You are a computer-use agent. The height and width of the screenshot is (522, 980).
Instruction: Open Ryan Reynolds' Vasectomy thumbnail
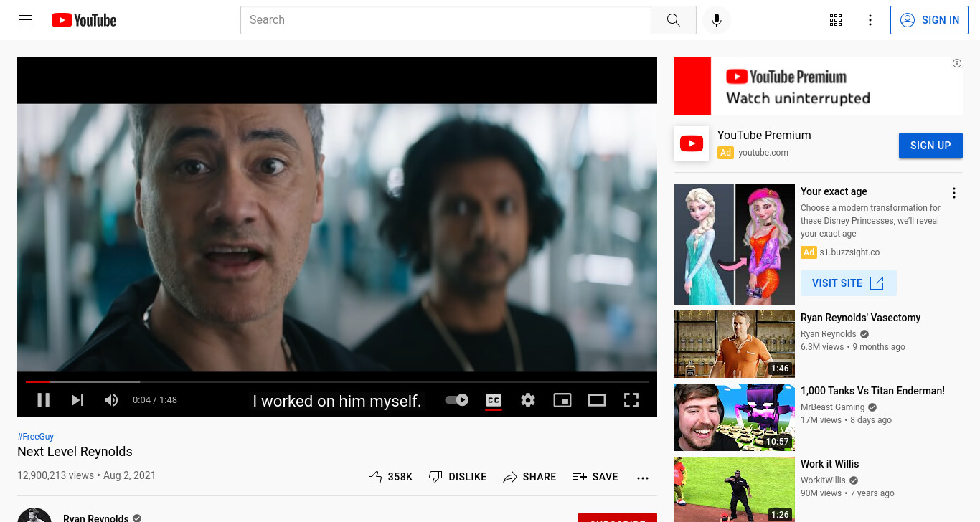(735, 344)
